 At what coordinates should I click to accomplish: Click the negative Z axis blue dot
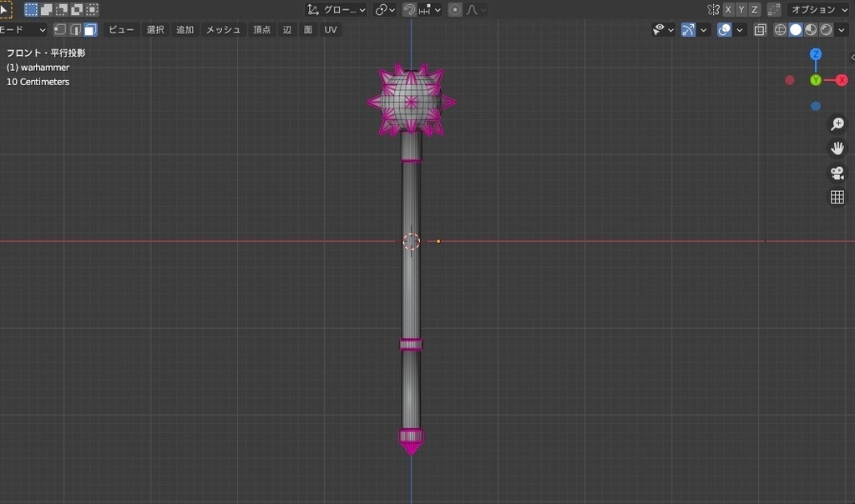click(816, 106)
